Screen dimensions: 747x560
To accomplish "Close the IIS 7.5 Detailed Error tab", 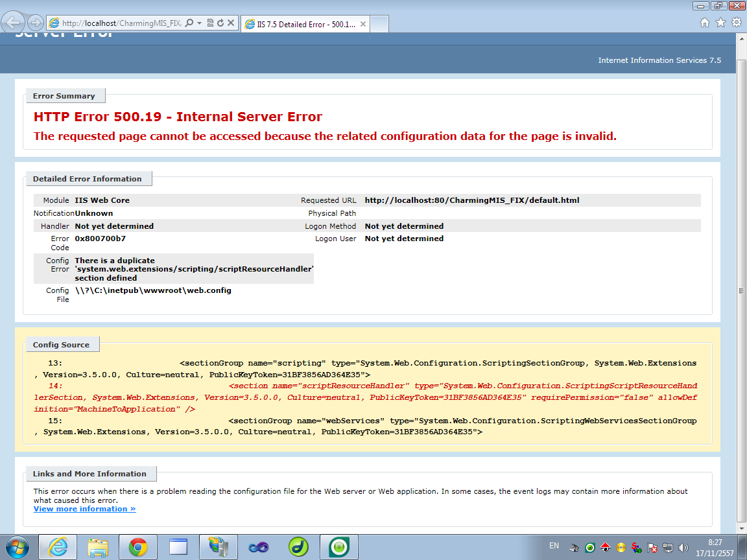I will pos(363,24).
